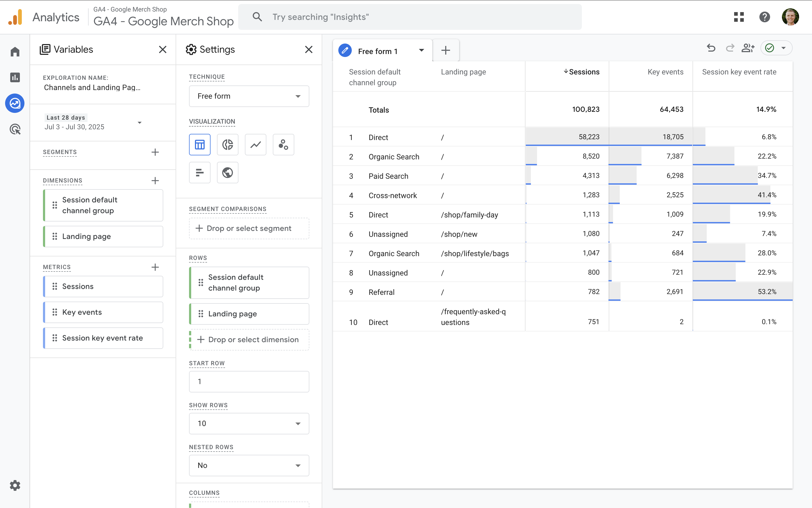The height and width of the screenshot is (508, 812).
Task: Open the Show Rows dropdown set to 10
Action: (x=249, y=423)
